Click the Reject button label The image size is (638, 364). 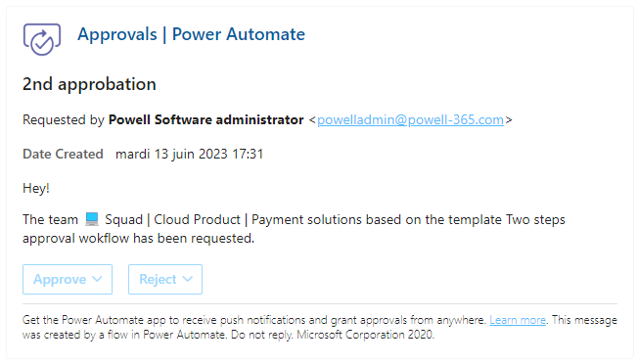pos(158,279)
